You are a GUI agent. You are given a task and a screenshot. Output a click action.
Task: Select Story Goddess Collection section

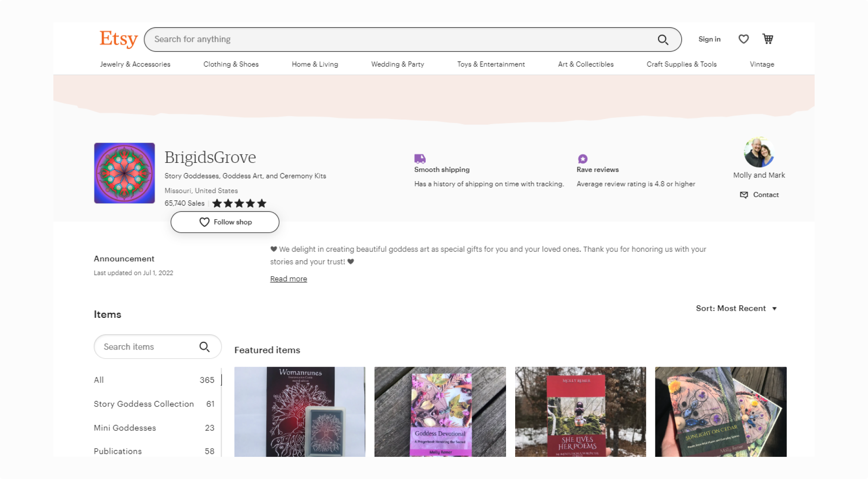tap(154, 404)
